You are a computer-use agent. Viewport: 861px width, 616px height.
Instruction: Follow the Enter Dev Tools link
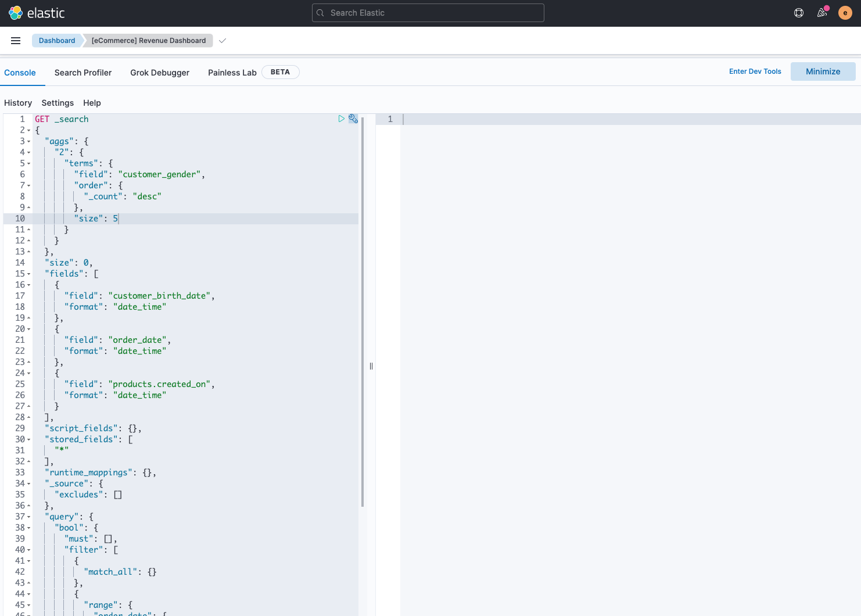pos(755,71)
